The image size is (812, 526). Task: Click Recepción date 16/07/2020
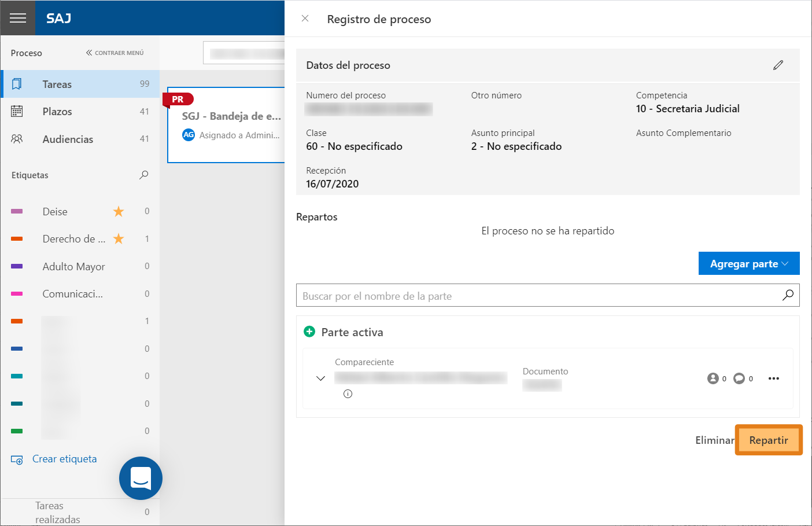point(332,184)
